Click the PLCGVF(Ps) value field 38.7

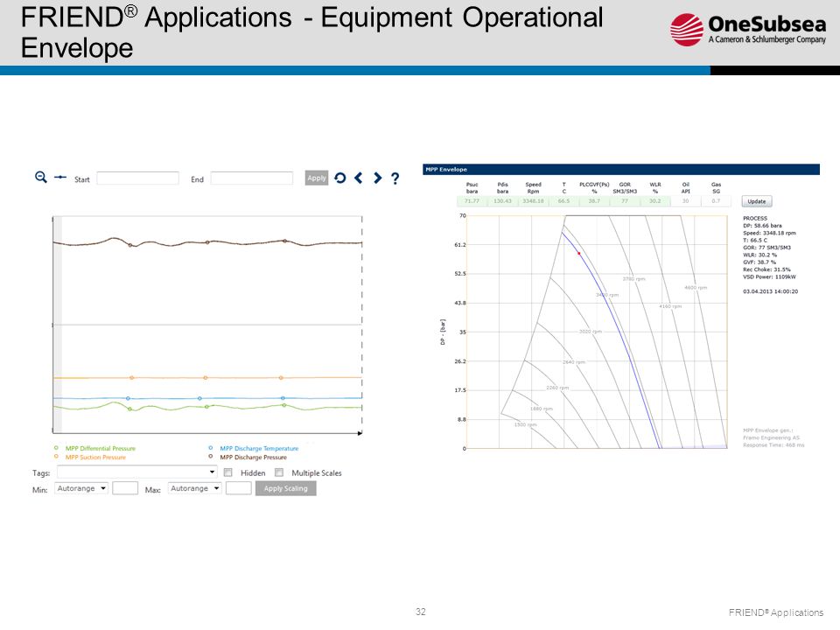click(x=594, y=201)
